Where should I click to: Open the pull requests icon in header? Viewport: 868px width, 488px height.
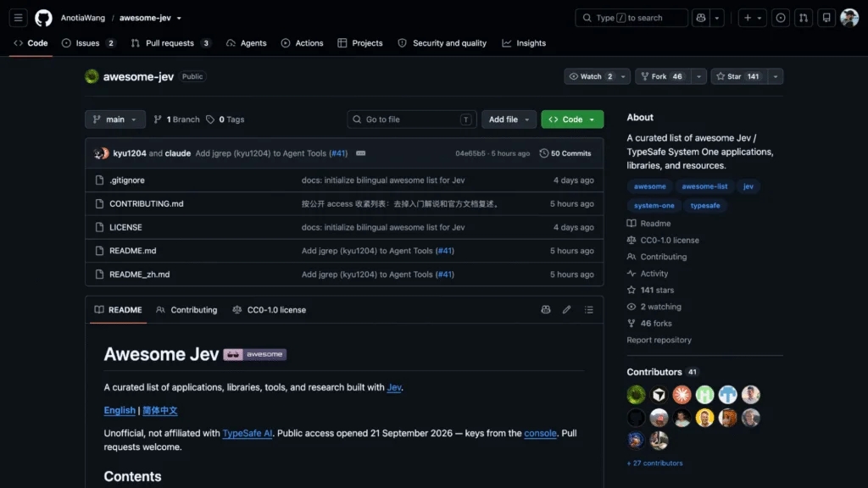(x=804, y=18)
